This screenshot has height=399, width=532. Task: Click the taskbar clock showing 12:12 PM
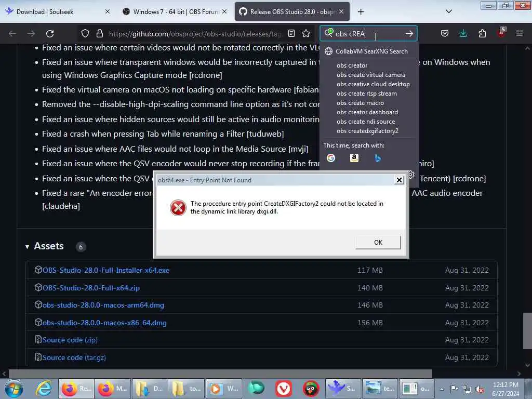pyautogui.click(x=506, y=389)
